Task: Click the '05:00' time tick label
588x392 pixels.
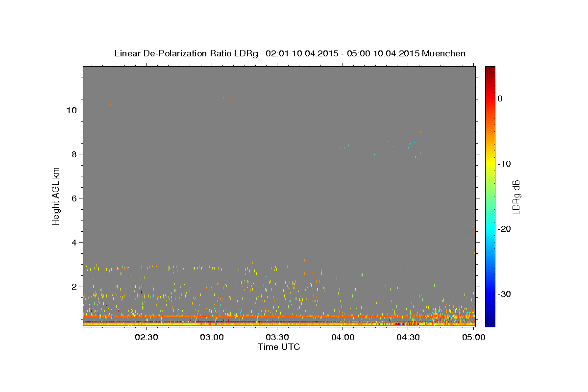Action: (x=474, y=337)
